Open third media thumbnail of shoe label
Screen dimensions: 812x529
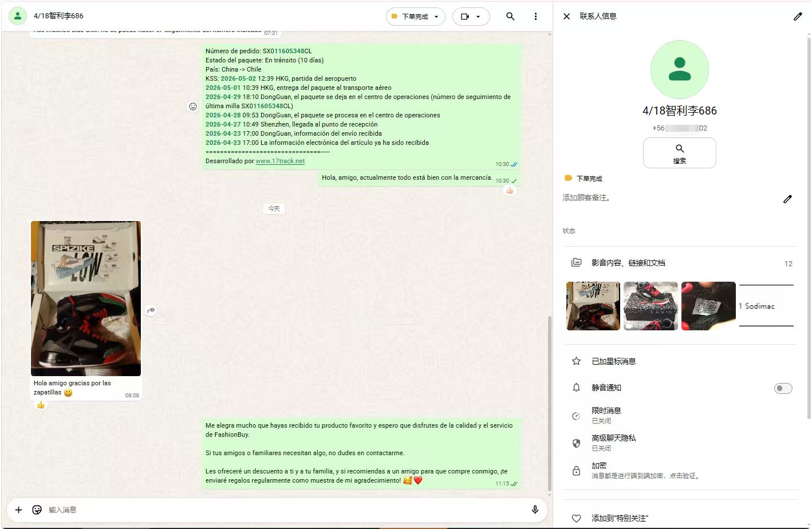[708, 306]
